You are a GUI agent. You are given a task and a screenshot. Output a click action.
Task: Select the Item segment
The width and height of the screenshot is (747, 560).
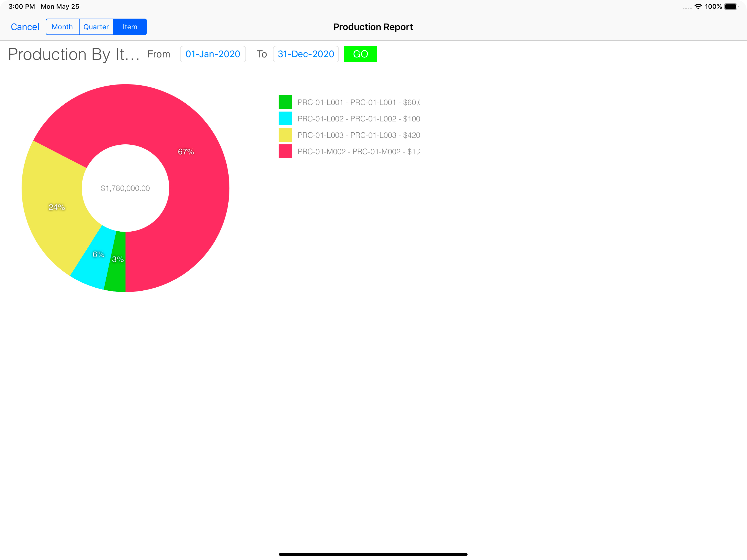click(x=130, y=27)
